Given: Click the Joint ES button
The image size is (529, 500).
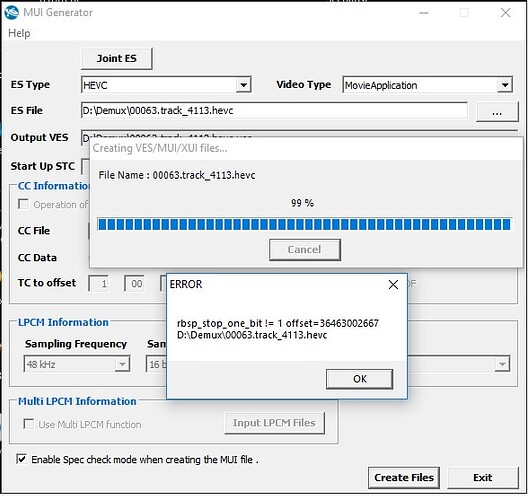Looking at the screenshot, I should (117, 58).
